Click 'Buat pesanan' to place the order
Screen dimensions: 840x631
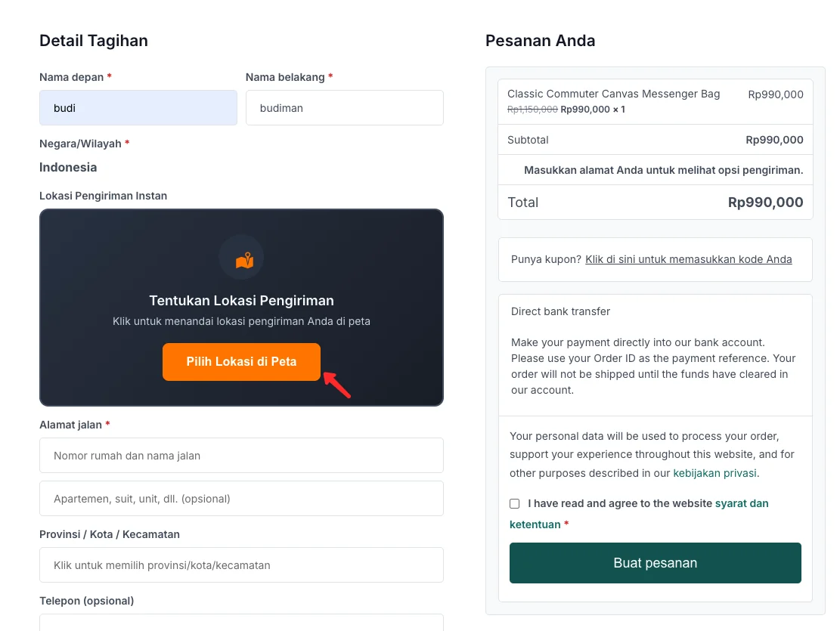tap(655, 563)
